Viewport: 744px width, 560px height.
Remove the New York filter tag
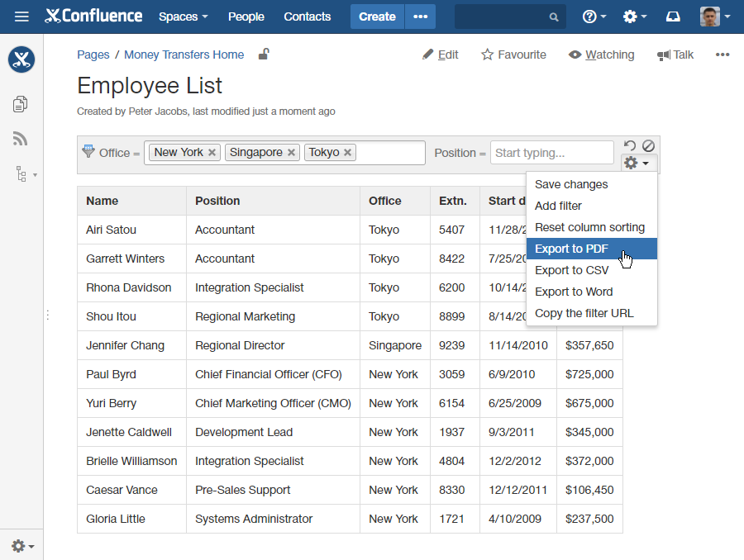(x=212, y=153)
